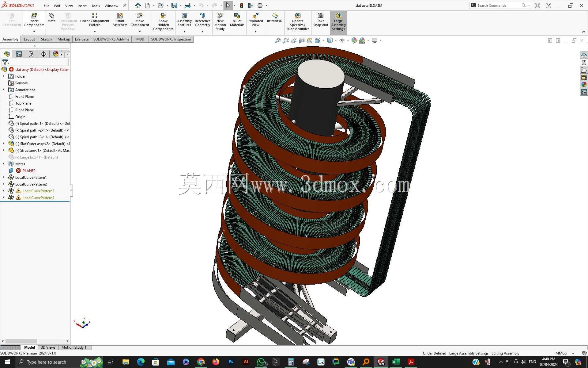Screen dimensions: 588x368
Task: Switch to ConfigurationManager tab
Action: [31, 54]
